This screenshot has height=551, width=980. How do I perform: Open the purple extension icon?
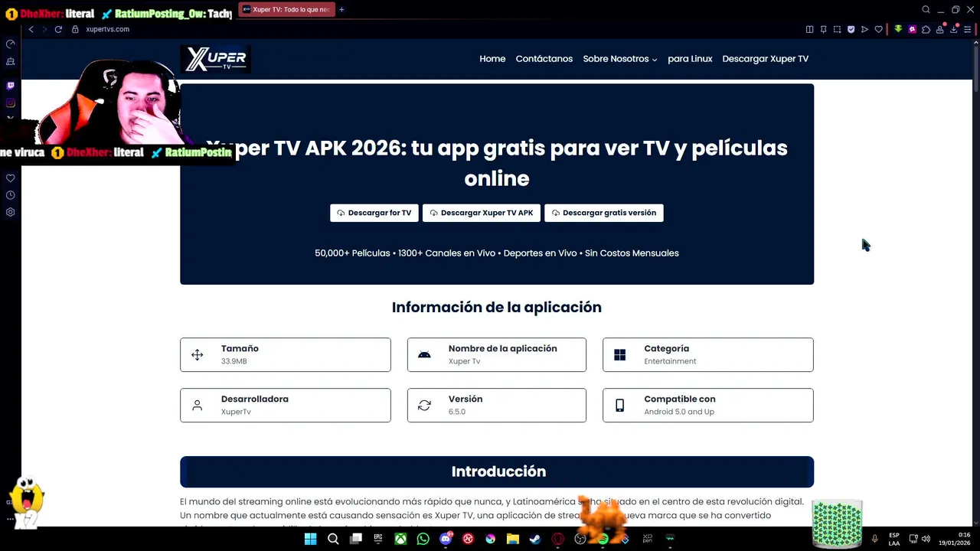[x=912, y=29]
